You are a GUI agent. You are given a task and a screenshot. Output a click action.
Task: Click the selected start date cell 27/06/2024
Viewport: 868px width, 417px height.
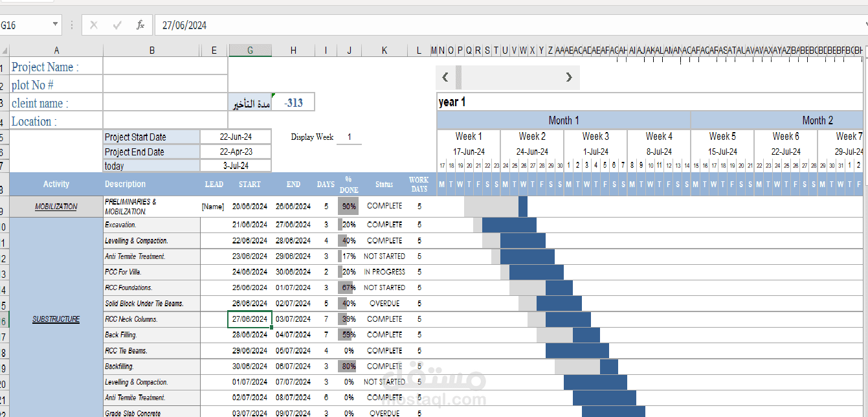pos(250,319)
